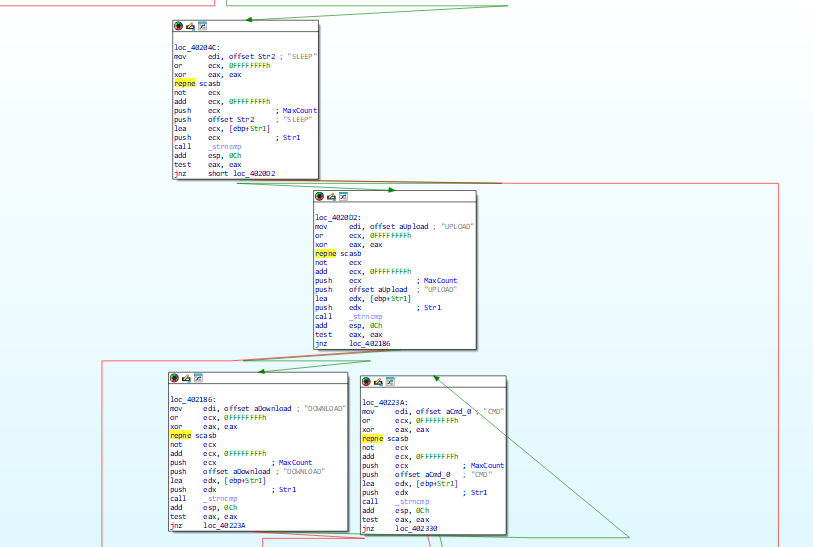Click 'offset aUpload' in the mov edi line
This screenshot has width=813, height=547.
tap(399, 227)
